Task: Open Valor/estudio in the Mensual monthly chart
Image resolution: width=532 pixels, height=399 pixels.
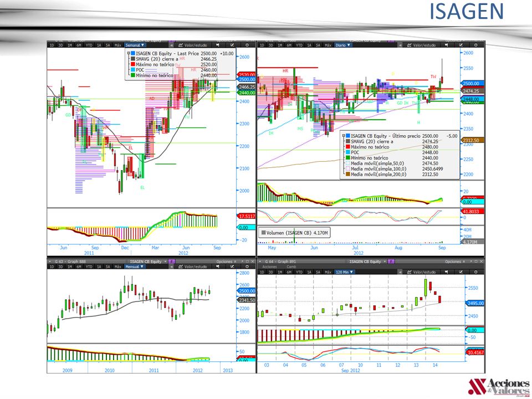Action: click(192, 267)
